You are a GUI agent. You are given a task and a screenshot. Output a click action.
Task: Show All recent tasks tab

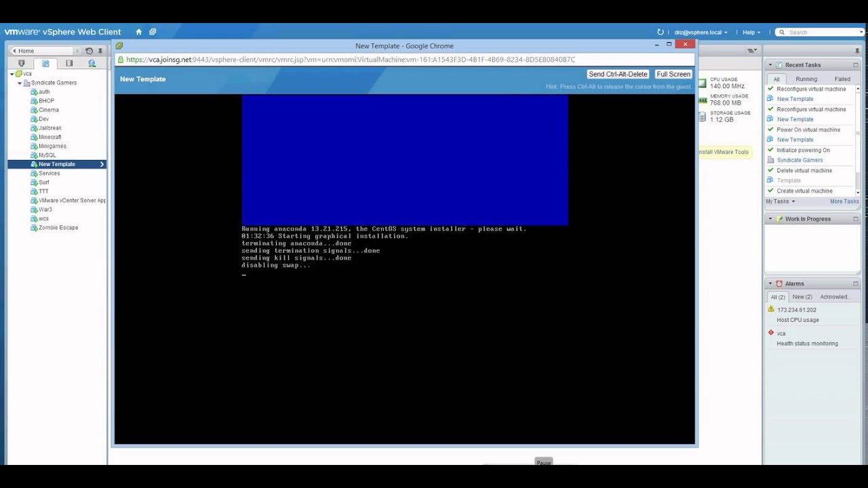(x=776, y=79)
